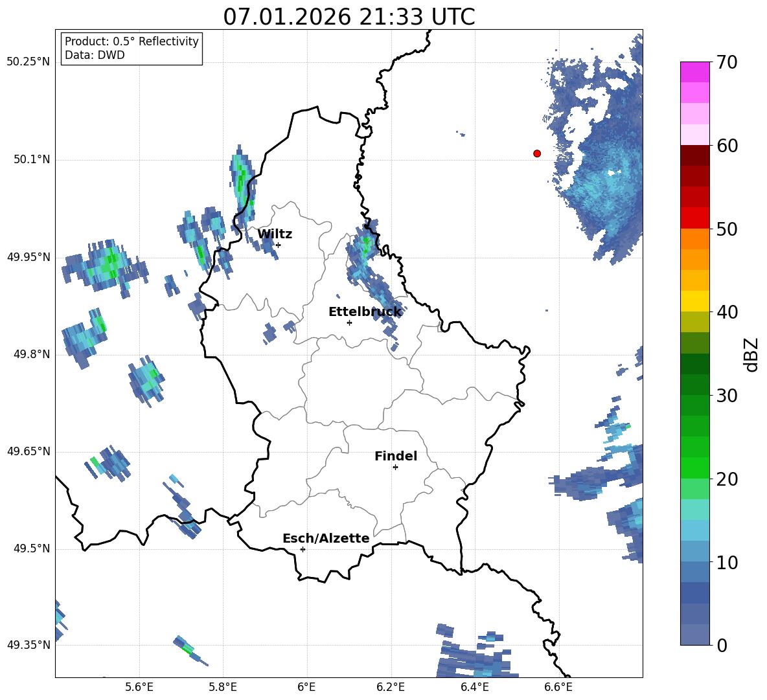Click the orange swatch just below 50 dBZ
The image size is (767, 700).
coord(694,239)
